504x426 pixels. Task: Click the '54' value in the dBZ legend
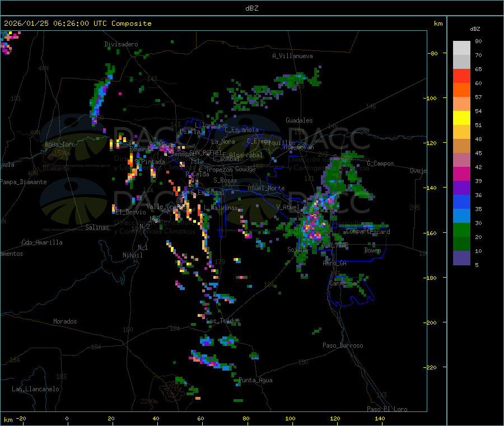(x=478, y=111)
